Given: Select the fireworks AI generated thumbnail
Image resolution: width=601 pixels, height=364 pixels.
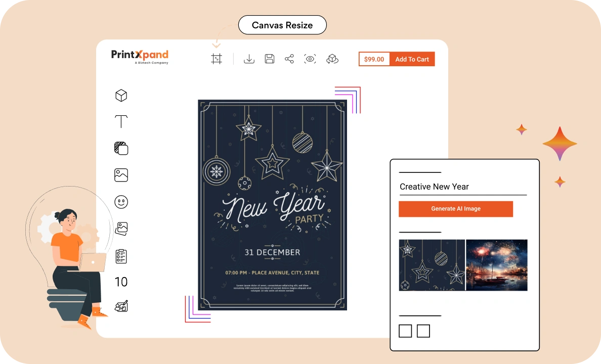Looking at the screenshot, I should tap(496, 265).
